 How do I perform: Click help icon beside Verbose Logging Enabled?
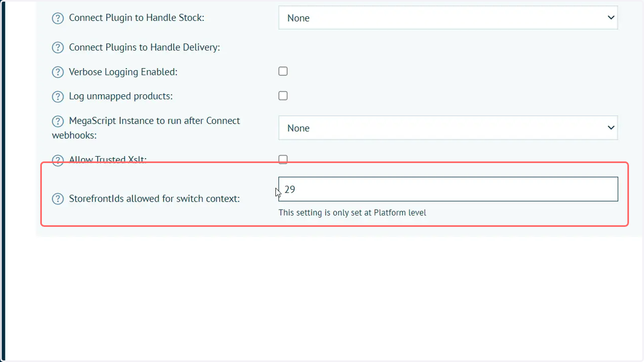[57, 72]
